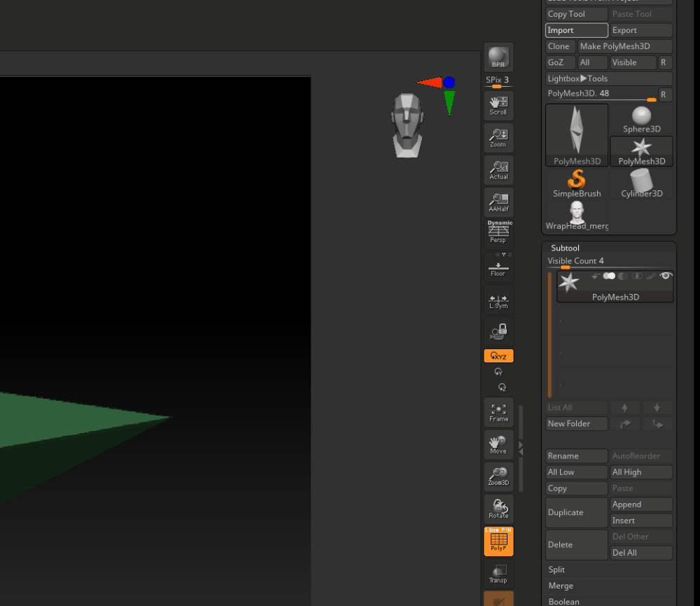
Task: Expand the Boolean section
Action: pos(563,601)
